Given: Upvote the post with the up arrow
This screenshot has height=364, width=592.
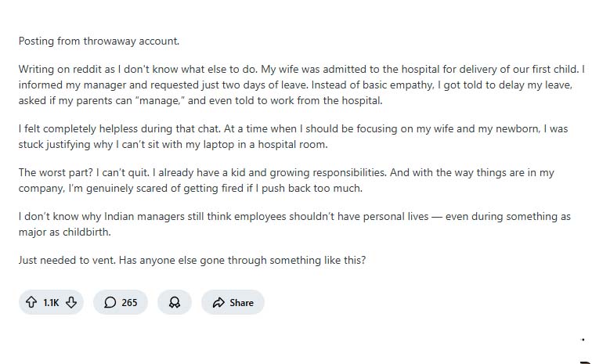Looking at the screenshot, I should pyautogui.click(x=32, y=303).
